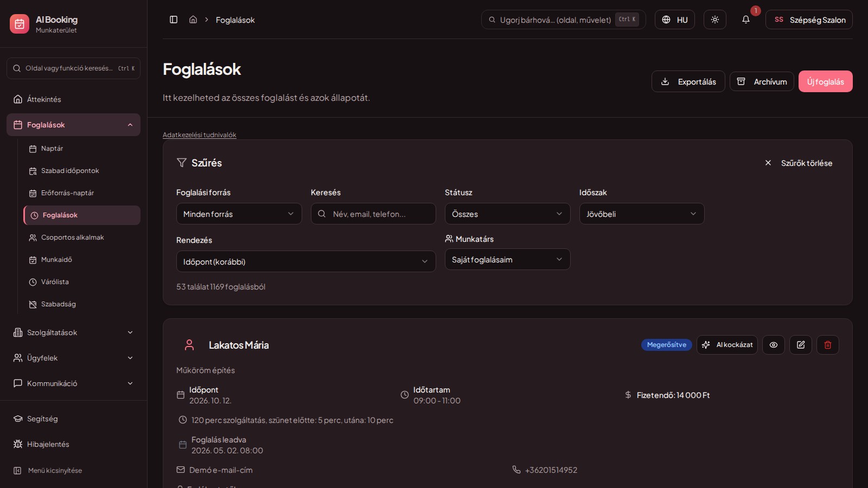Focus the global jump-to search box
The image size is (868, 488).
pos(563,20)
